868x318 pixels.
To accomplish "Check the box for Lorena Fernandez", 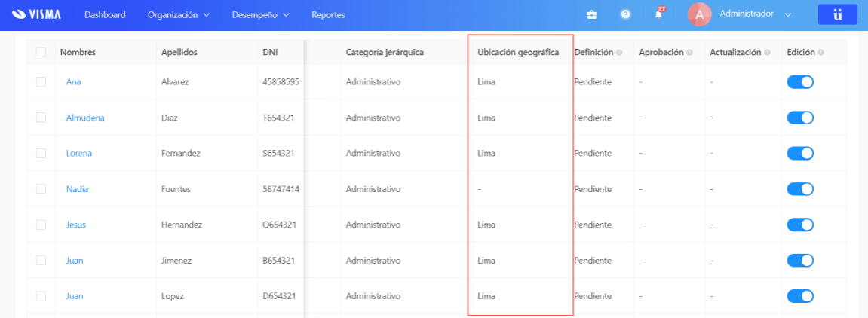I will point(41,153).
